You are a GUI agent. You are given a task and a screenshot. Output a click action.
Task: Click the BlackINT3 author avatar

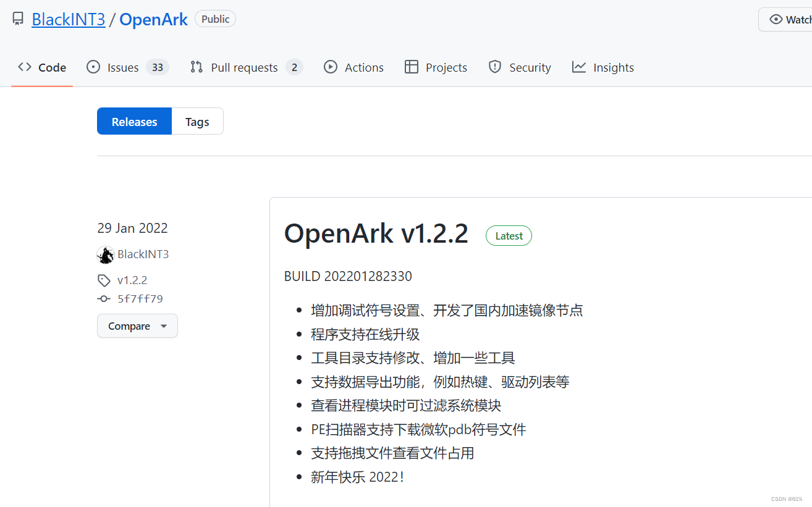click(x=106, y=254)
